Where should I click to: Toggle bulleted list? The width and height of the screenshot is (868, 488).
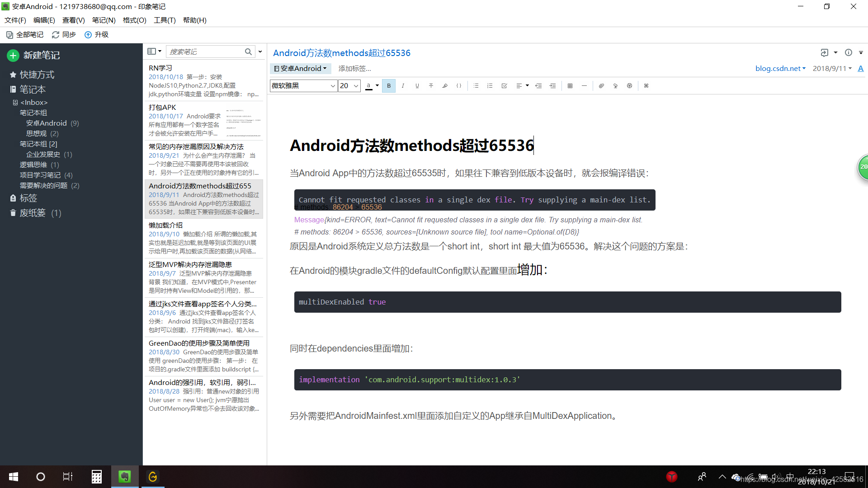tap(476, 86)
